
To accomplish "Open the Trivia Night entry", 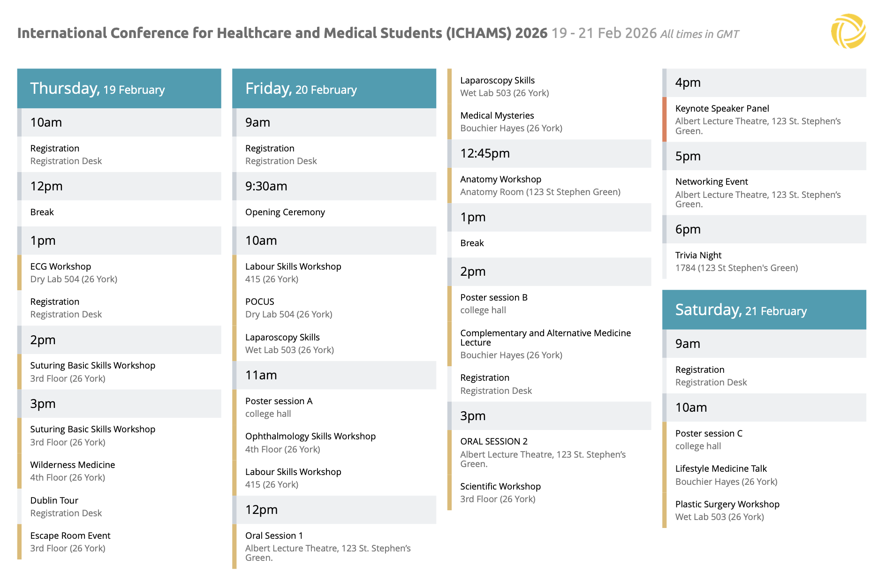I will (x=764, y=261).
